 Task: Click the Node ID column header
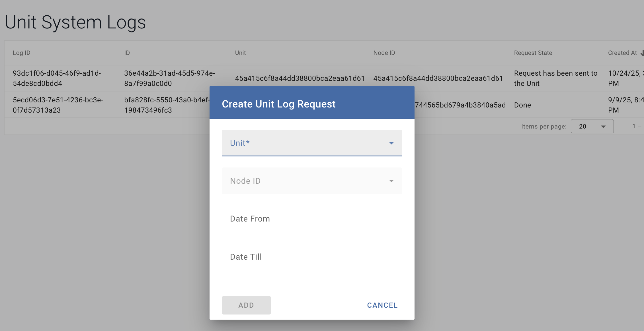click(x=384, y=53)
